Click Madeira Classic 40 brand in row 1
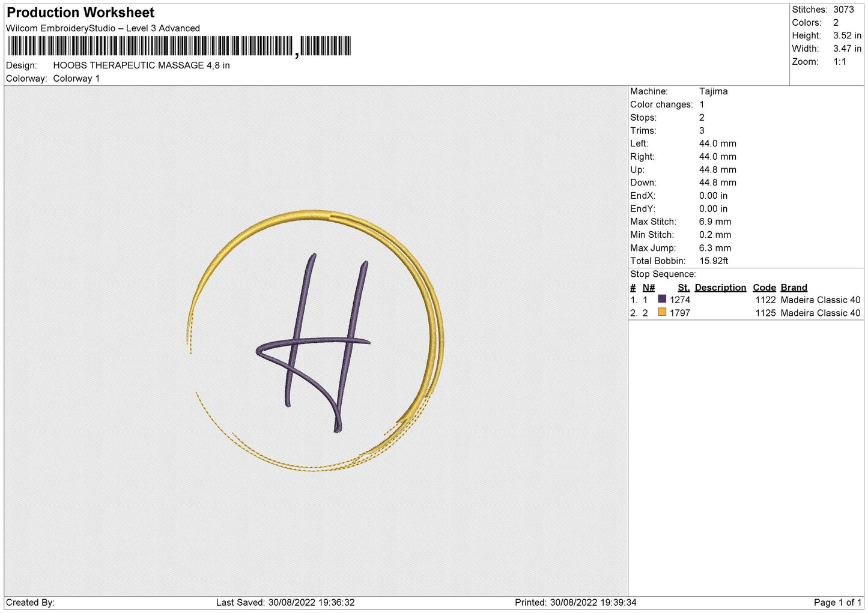Viewport: 868px width, 613px height. pos(821,300)
